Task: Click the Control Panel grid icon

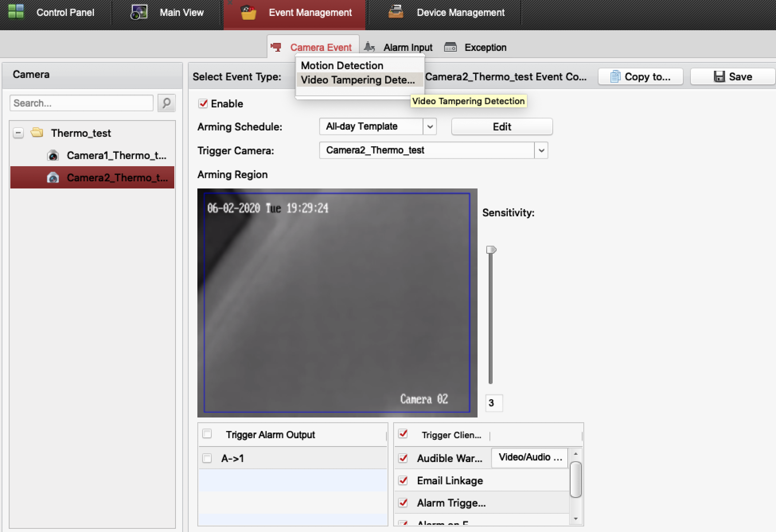Action: [16, 12]
